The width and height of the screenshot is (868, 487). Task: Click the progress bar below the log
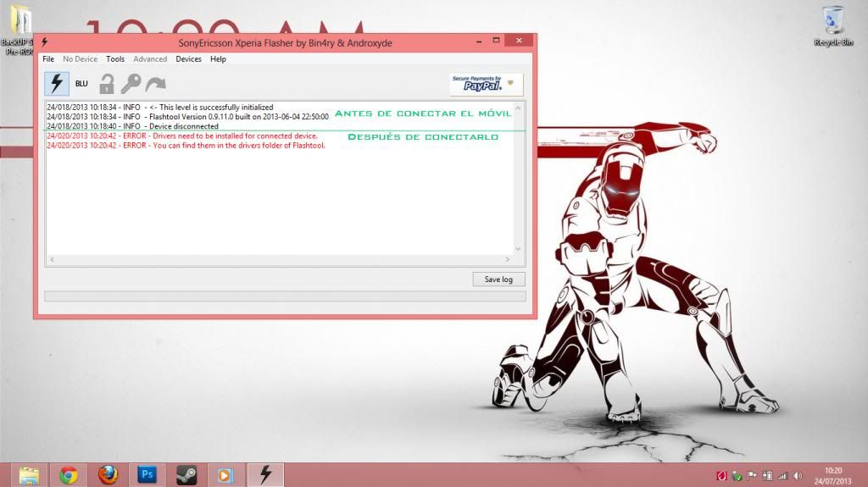(285, 296)
